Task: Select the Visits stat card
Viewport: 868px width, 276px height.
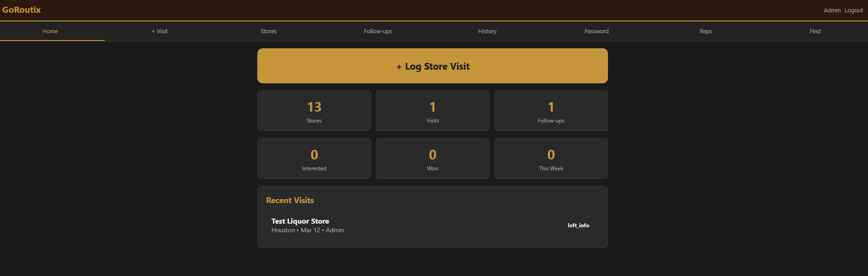Action: (433, 111)
